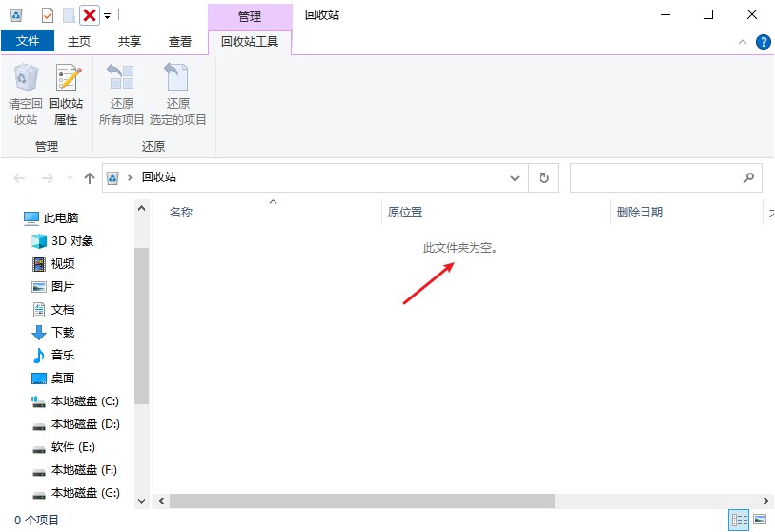Select 本地磁盘 (F:) drive
The height and width of the screenshot is (532, 775).
pyautogui.click(x=74, y=470)
